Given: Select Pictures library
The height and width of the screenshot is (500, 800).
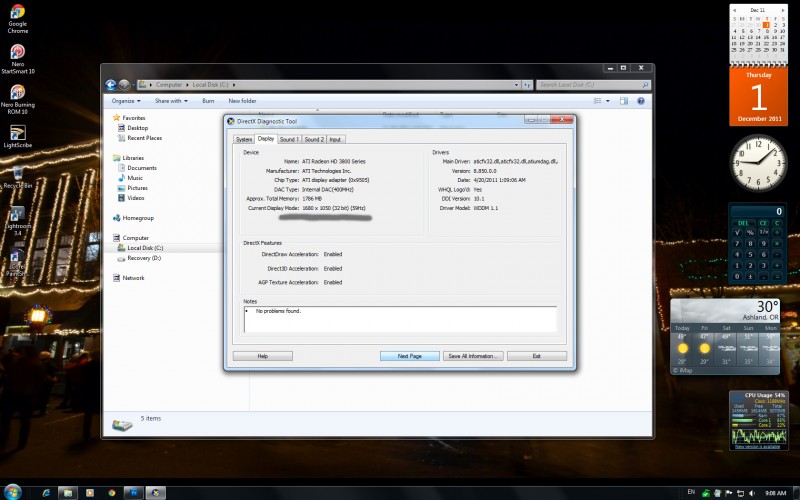Looking at the screenshot, I should [x=137, y=188].
